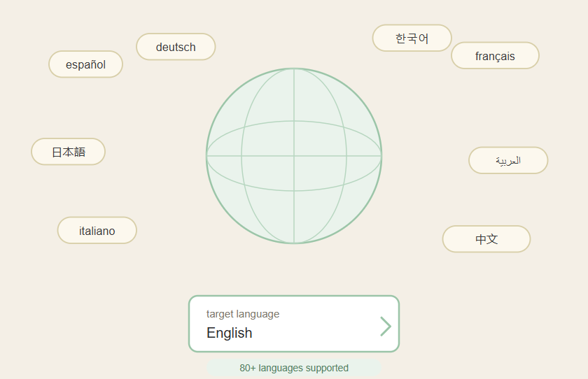Select the español language chip
The width and height of the screenshot is (588, 379).
(x=85, y=64)
